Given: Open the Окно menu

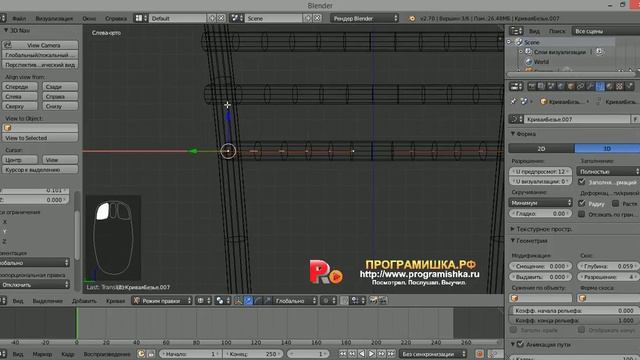Looking at the screenshot, I should (x=89, y=18).
